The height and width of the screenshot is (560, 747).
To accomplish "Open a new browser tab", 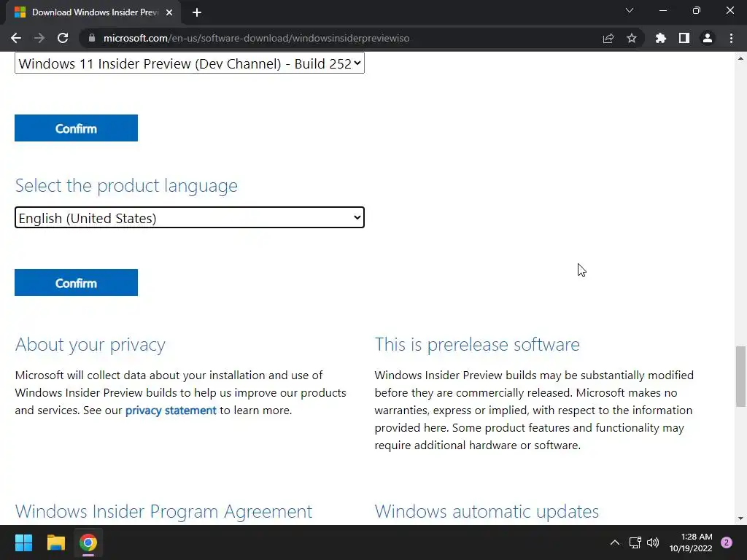I will click(x=197, y=13).
